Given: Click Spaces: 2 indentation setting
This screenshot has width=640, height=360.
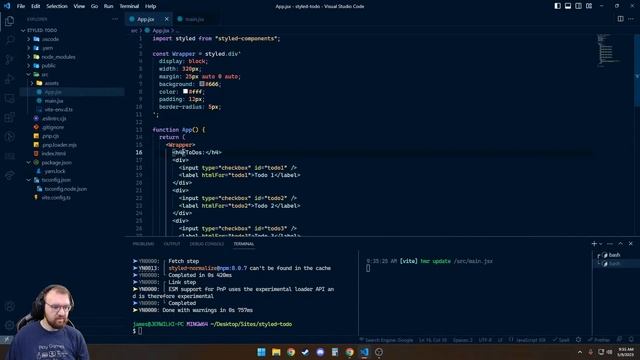Looking at the screenshot, I should pos(462,340).
